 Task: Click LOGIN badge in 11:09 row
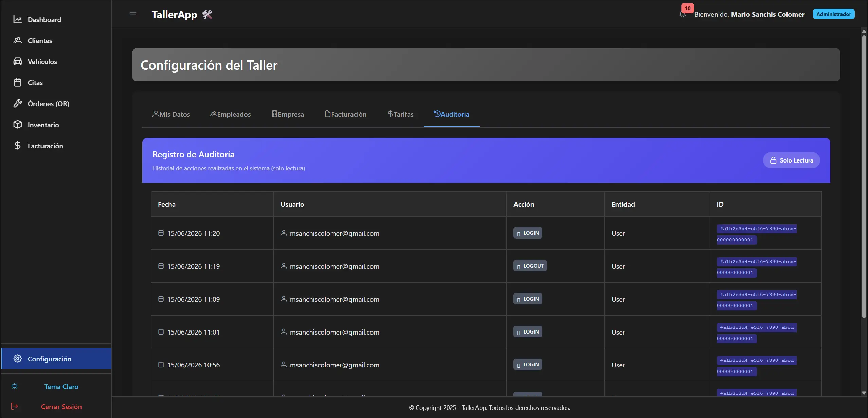(x=528, y=299)
